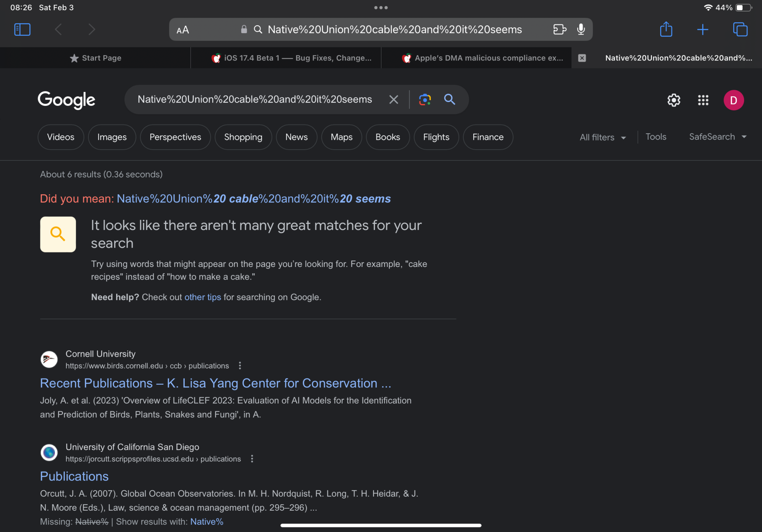Clear the Google search box with X
The image size is (762, 532).
tap(394, 100)
